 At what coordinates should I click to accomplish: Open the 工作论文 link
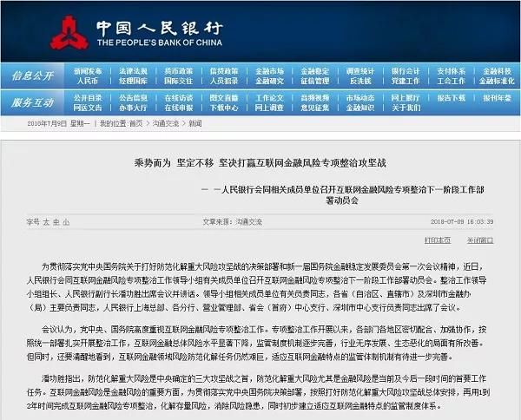tap(269, 98)
